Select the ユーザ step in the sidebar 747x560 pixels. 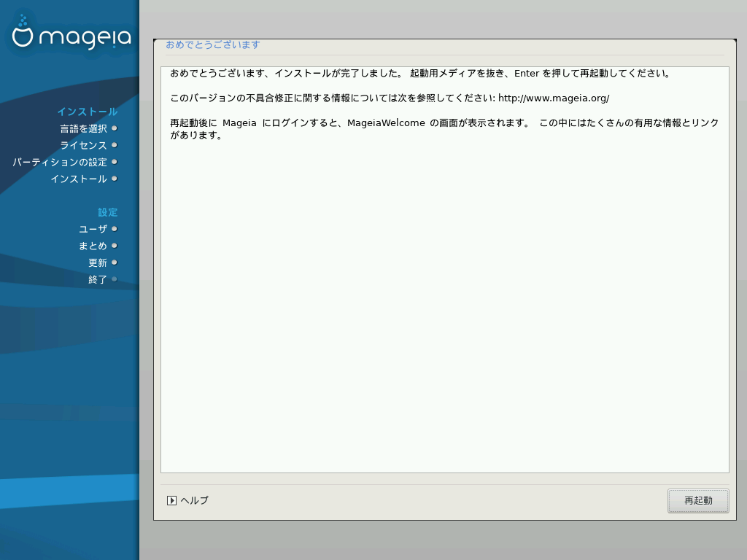[93, 229]
